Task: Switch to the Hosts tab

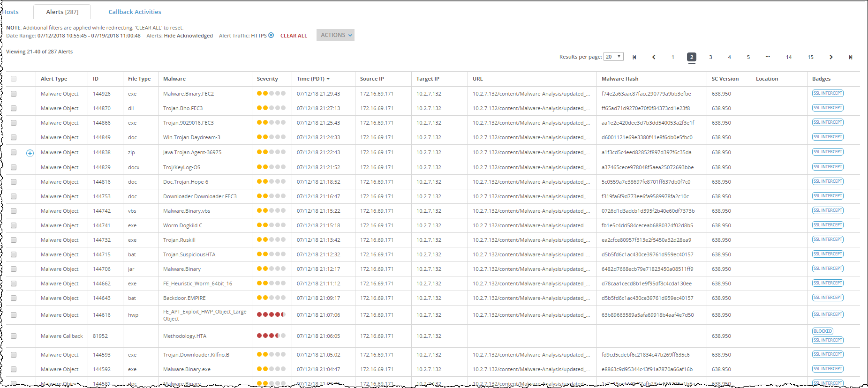Action: click(x=10, y=12)
